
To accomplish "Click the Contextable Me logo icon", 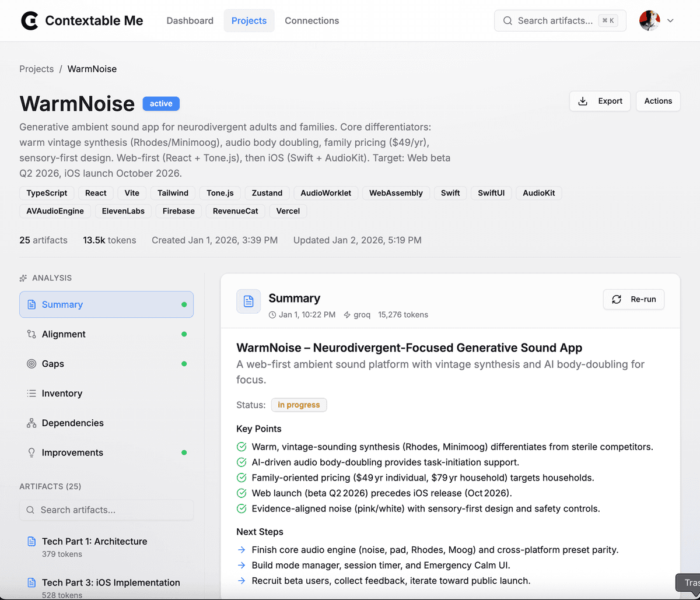I will 29,20.
